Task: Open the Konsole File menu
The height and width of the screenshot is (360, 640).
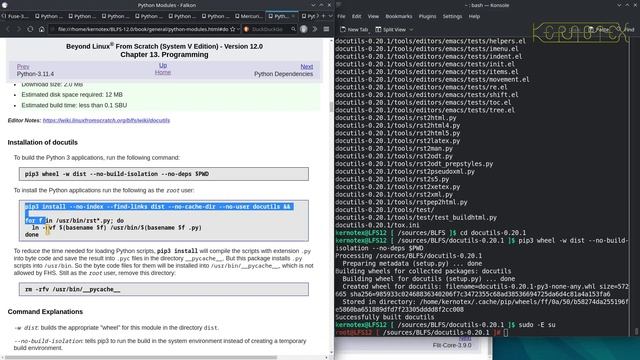Action: click(x=341, y=16)
